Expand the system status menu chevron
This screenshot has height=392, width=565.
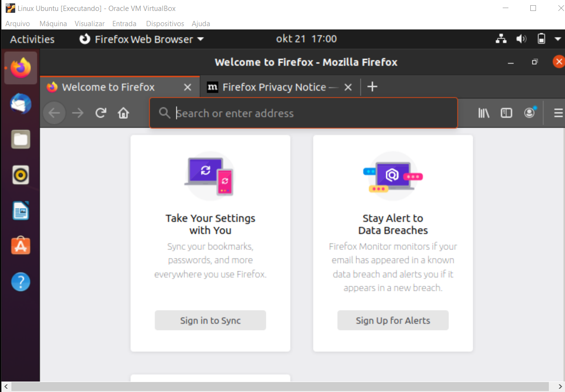coord(558,39)
